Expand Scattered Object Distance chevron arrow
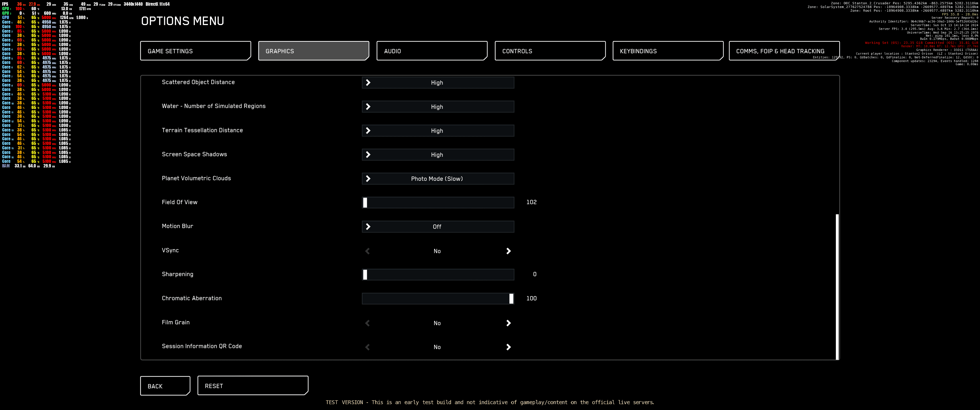The image size is (980, 410). 368,83
